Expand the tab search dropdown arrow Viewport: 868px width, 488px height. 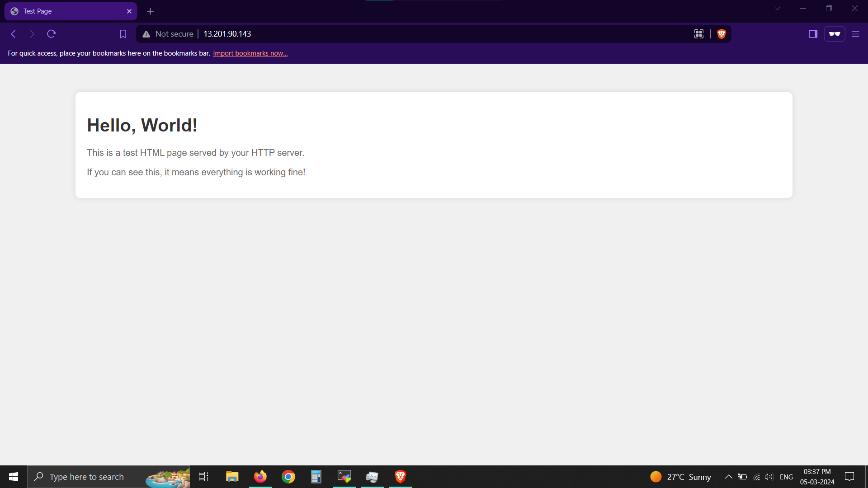[x=777, y=9]
